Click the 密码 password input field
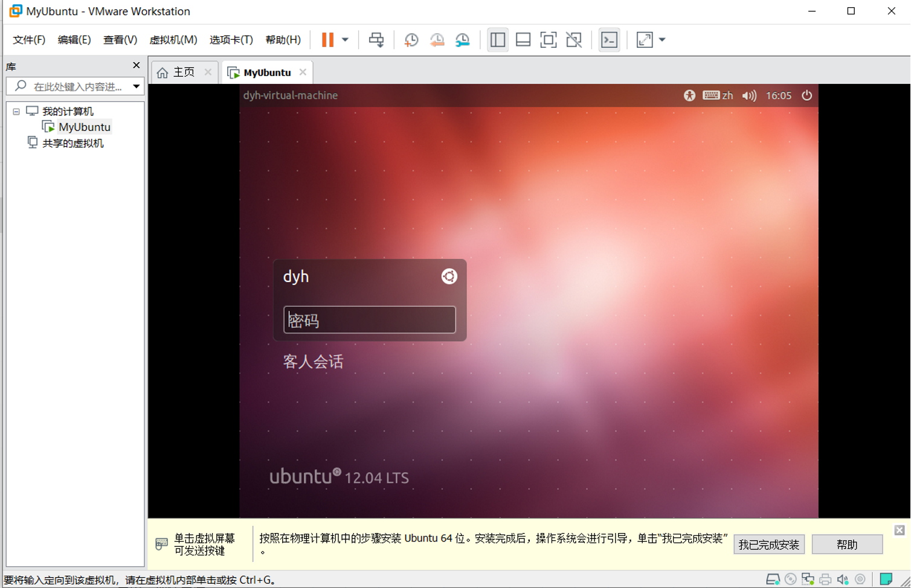 click(369, 320)
